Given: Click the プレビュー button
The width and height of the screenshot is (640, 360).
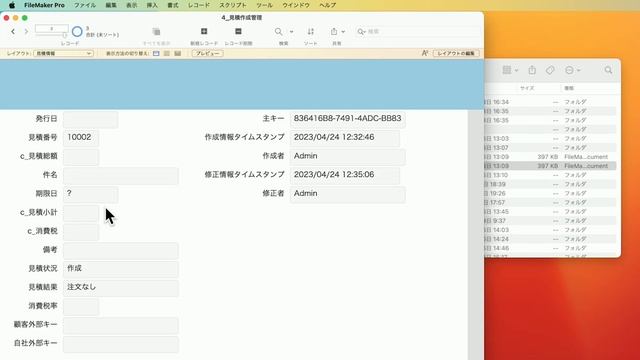Looking at the screenshot, I should (208, 53).
